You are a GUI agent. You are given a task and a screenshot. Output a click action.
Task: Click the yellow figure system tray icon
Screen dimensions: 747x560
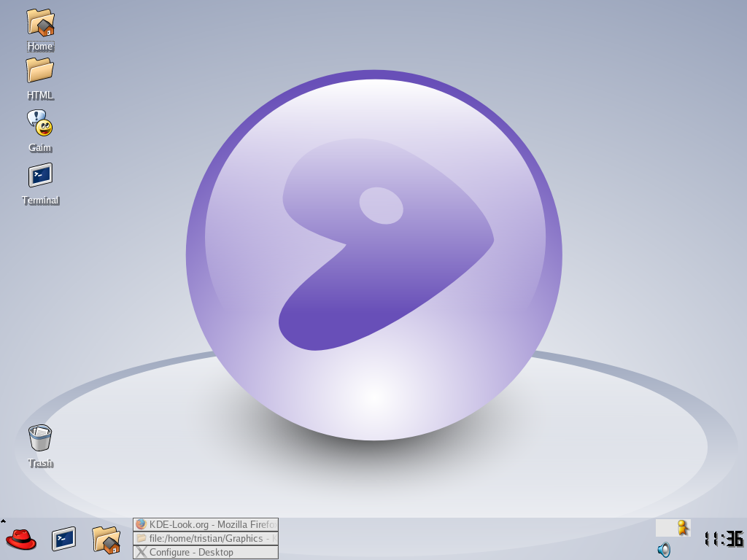tap(683, 528)
